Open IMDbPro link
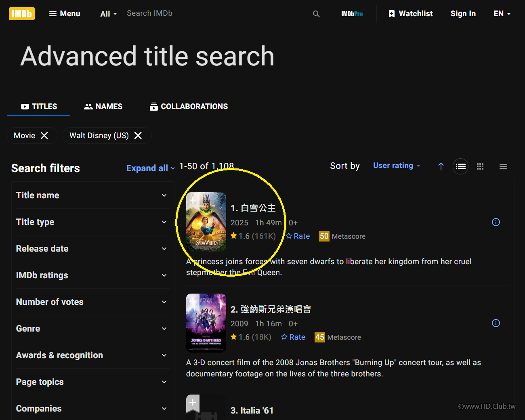The width and height of the screenshot is (525, 420). pos(352,14)
